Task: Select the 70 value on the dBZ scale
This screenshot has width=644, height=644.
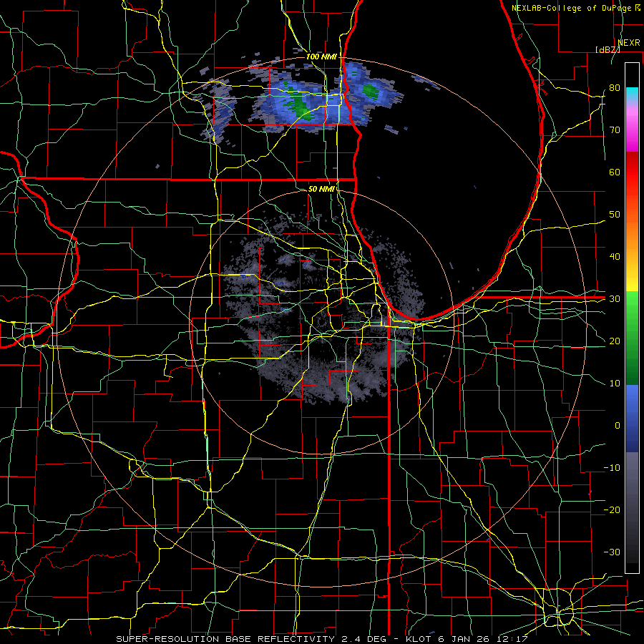Action: coord(615,130)
